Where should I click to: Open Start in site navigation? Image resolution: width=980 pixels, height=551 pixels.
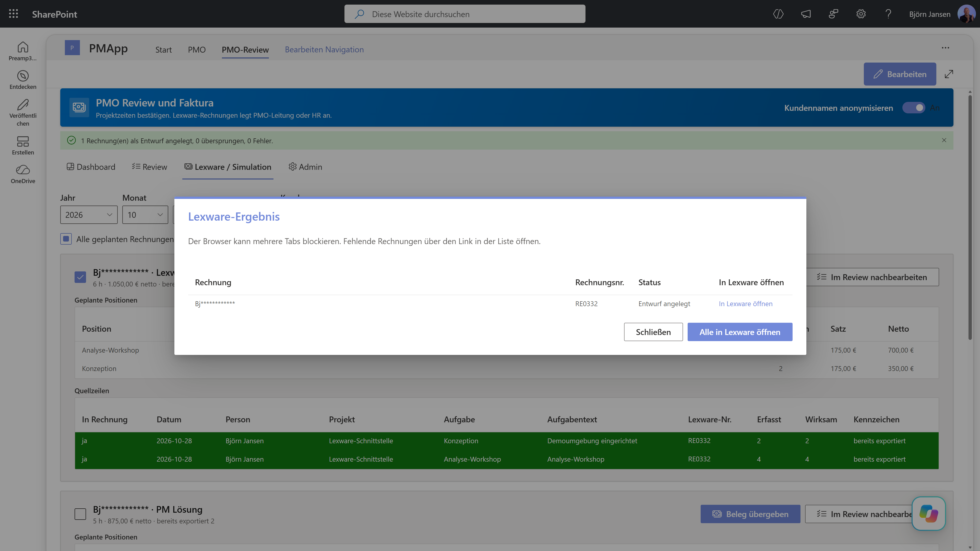(x=163, y=50)
